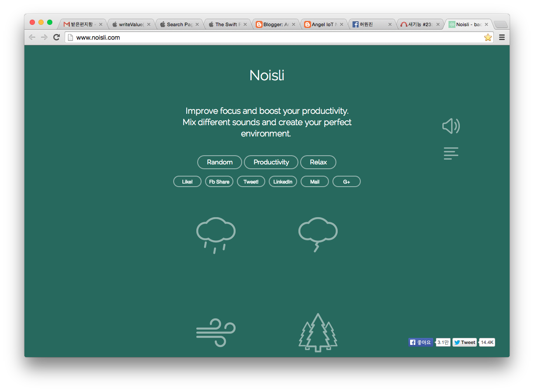
Task: Open the text editor lines icon
Action: tap(451, 153)
